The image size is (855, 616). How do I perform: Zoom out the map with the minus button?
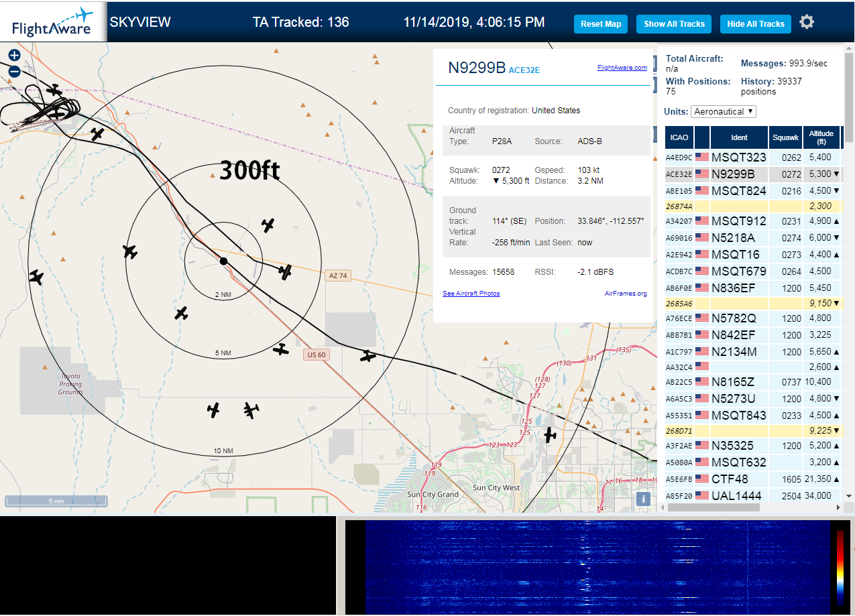14,71
